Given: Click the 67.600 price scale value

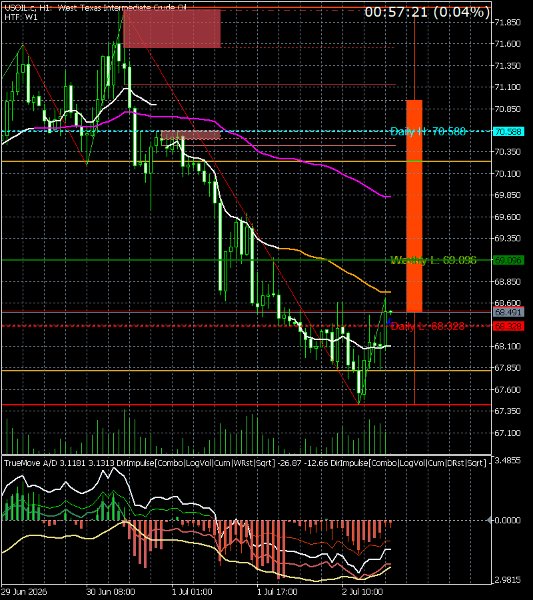Looking at the screenshot, I should click(x=507, y=390).
